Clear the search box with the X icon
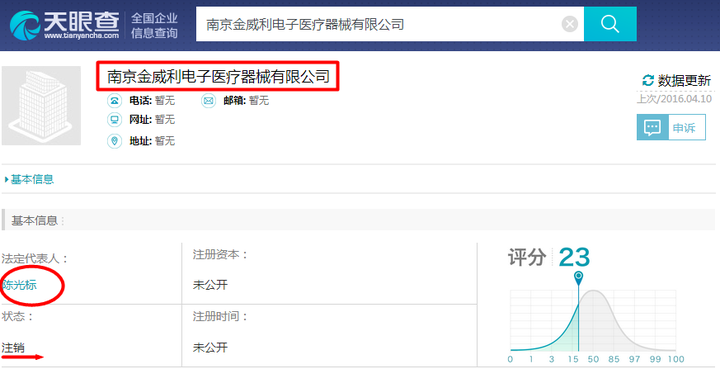Image resolution: width=720 pixels, height=369 pixels. point(569,24)
